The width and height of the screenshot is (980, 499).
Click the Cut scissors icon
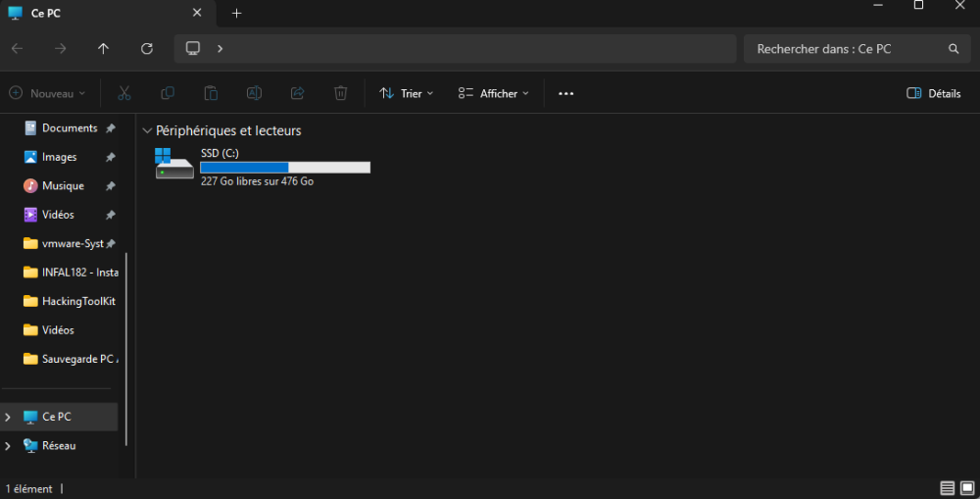pos(124,93)
